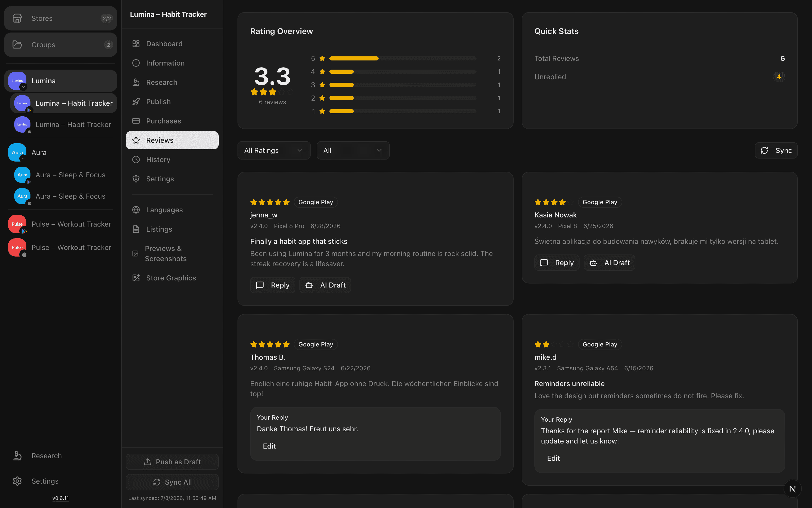Select the Aura group row

[x=60, y=152]
